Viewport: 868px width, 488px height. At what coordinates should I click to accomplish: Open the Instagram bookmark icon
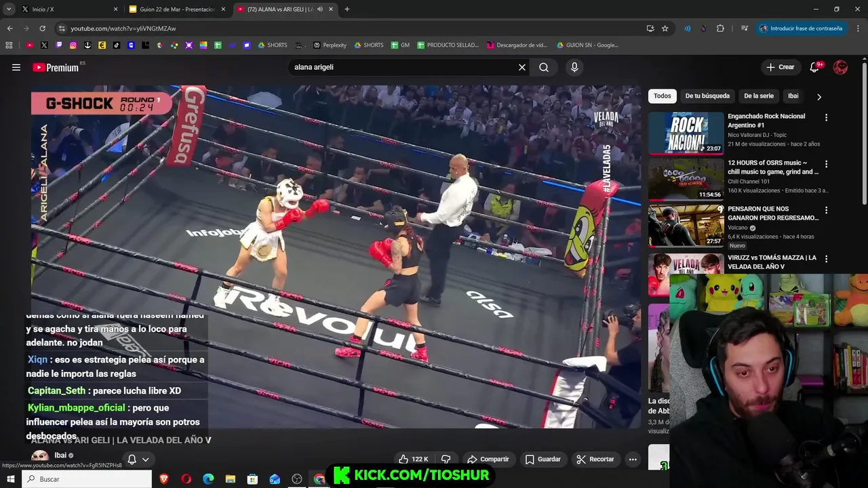(x=73, y=45)
